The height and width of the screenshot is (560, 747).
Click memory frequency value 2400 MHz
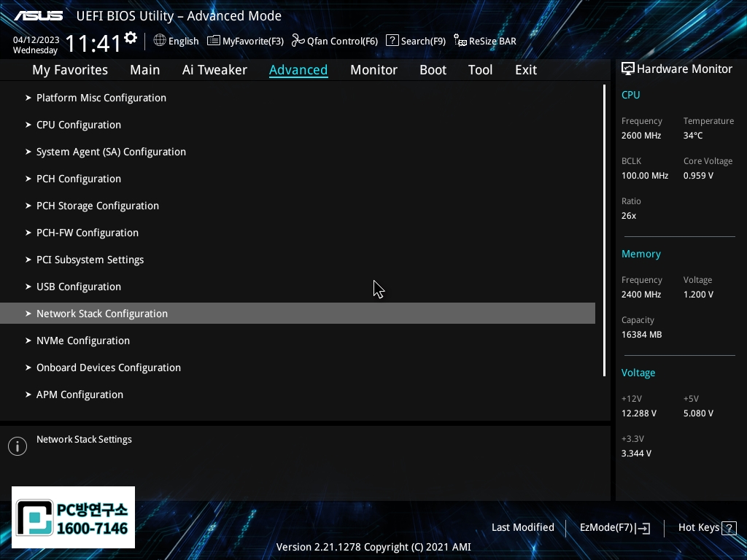[x=640, y=295]
